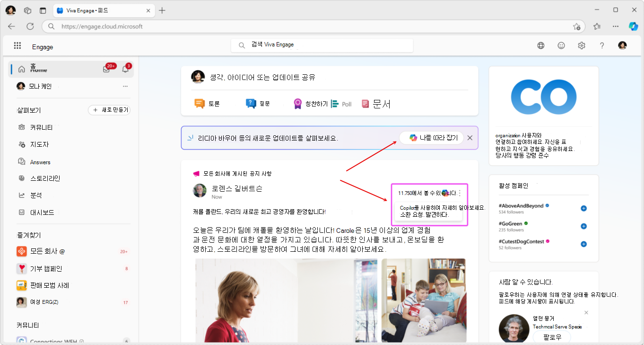Click the 로렌스 길버트슨 profile photo
Screen dimensions: 644x345
pyautogui.click(x=200, y=190)
